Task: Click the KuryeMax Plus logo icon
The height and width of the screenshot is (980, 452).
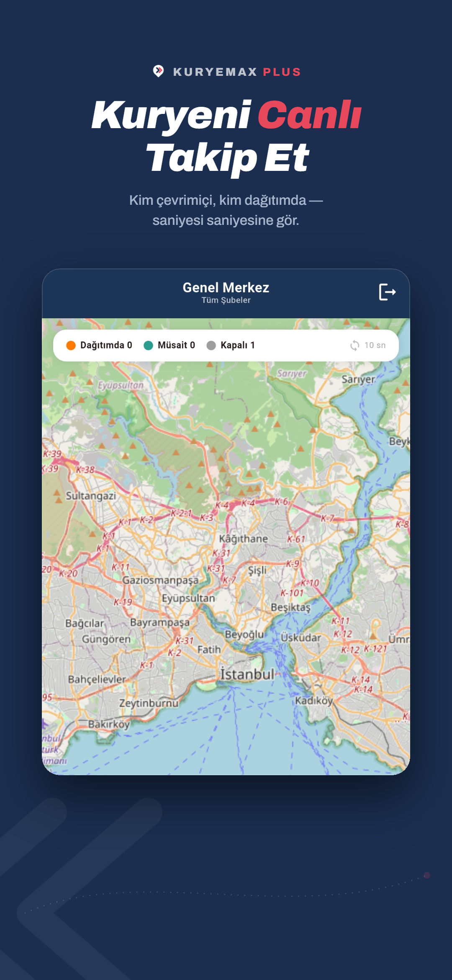Action: coord(158,71)
